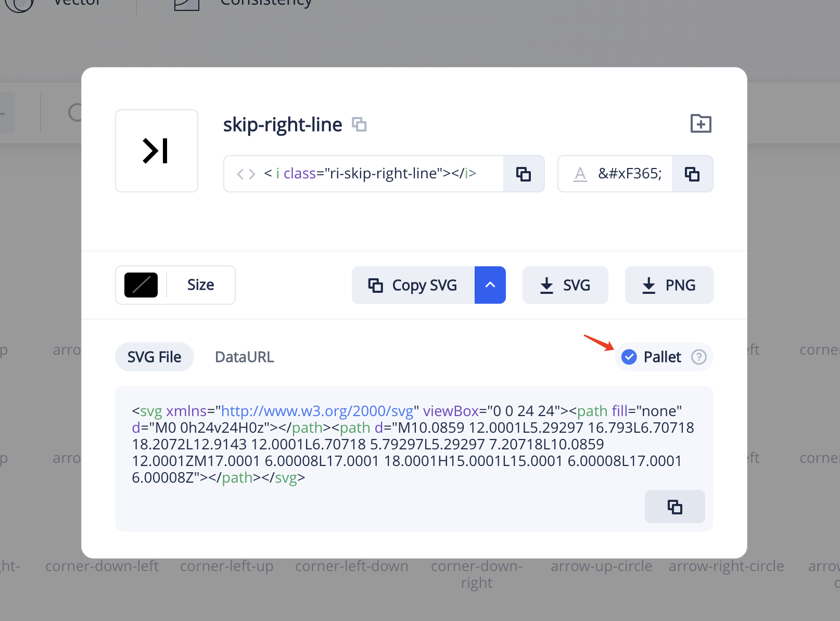Expand the Copy SVG options chevron
840x621 pixels.
coord(490,284)
